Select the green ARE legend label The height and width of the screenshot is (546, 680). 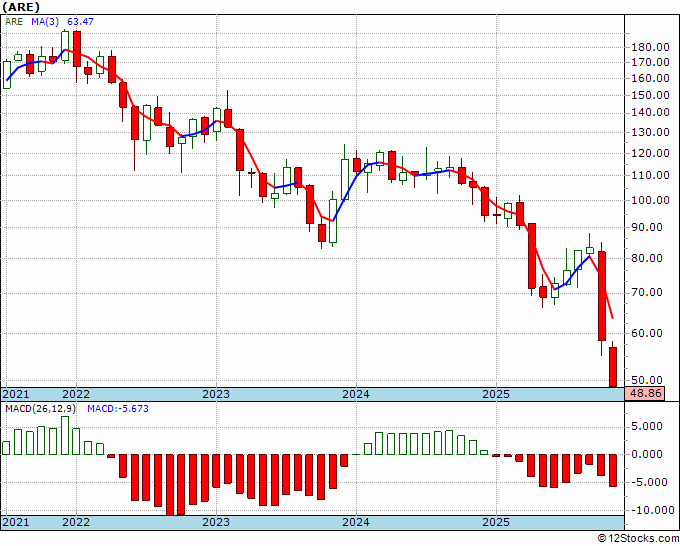coord(14,22)
